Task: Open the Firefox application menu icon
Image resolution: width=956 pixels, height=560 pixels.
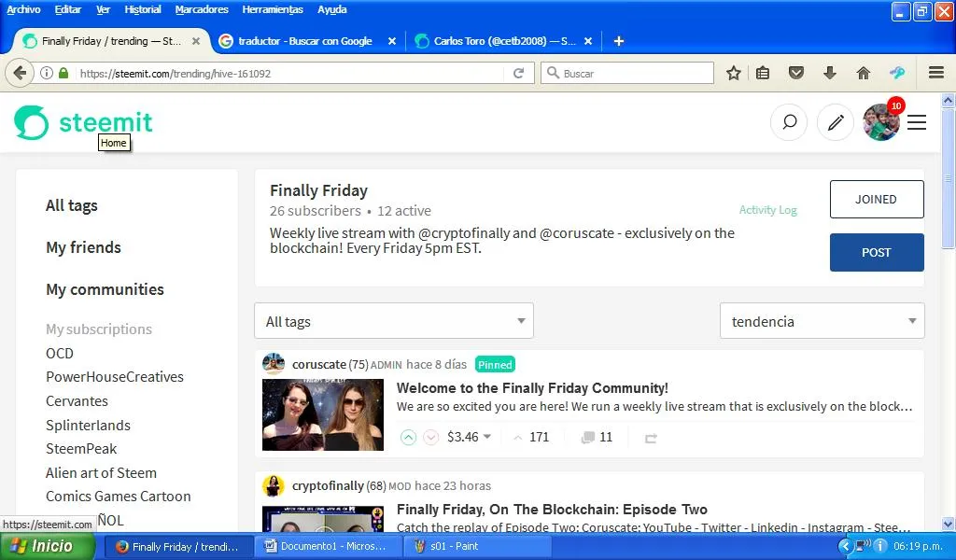Action: 936,73
